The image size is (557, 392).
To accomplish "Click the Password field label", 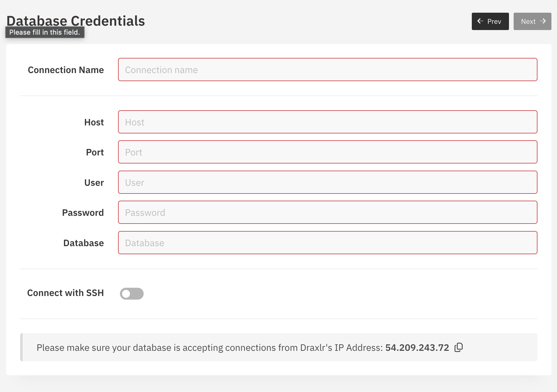I will click(x=83, y=212).
